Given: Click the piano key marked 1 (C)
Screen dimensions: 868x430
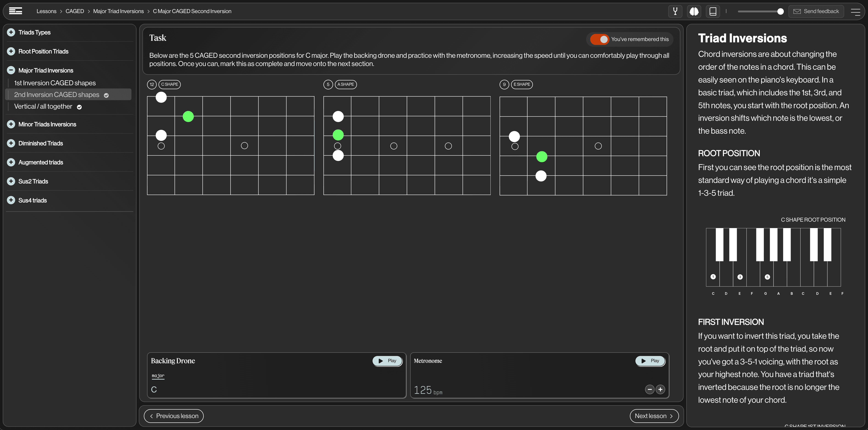Looking at the screenshot, I should 713,276.
